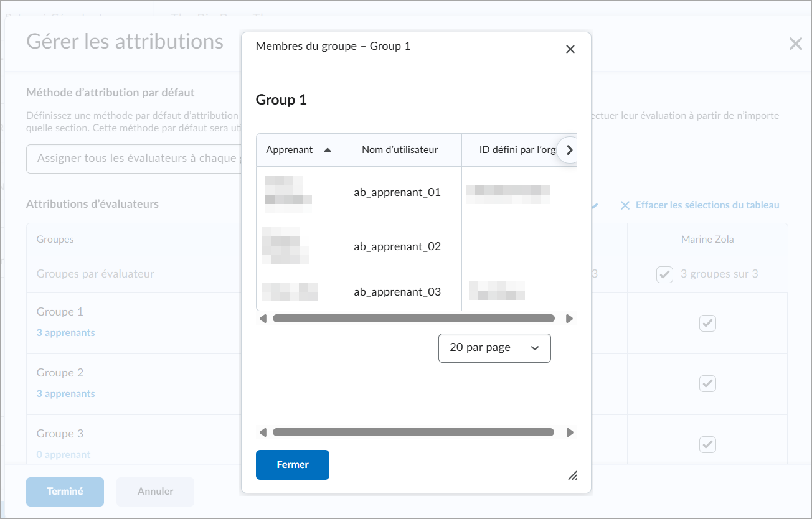Close the Membres du groupe dialog with the X
812x519 pixels.
[570, 49]
